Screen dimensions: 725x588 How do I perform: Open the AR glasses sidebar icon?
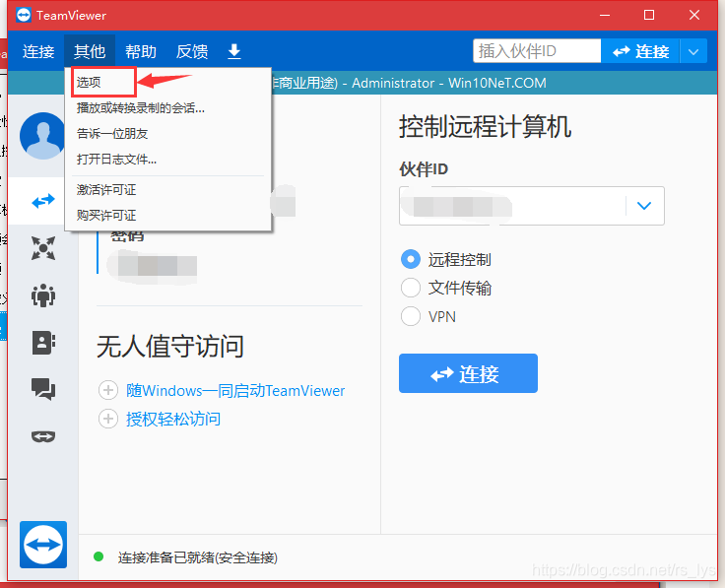43,436
